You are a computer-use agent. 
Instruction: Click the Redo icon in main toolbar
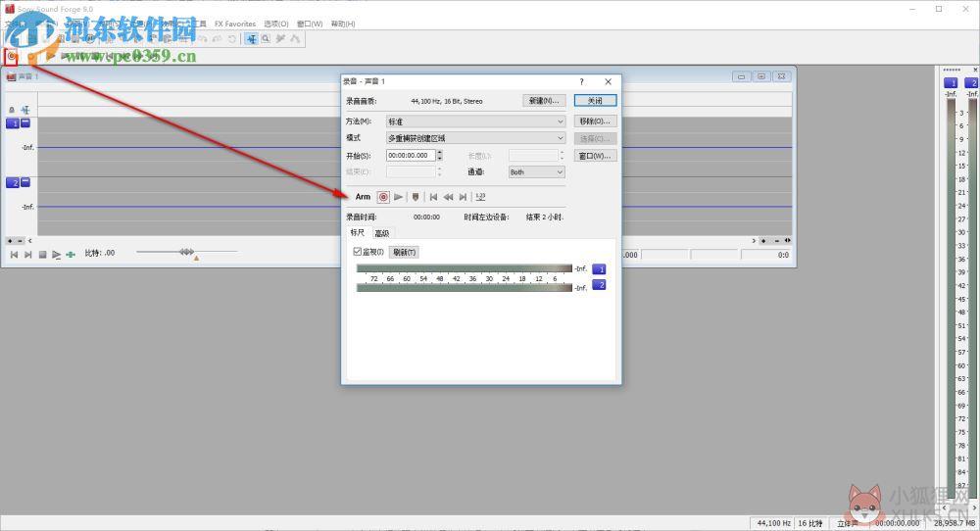tap(217, 39)
